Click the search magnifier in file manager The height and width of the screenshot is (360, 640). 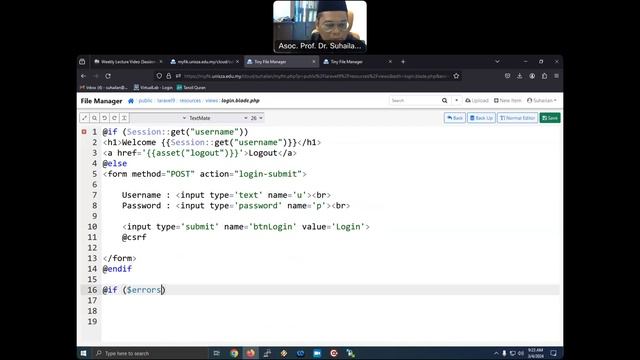tap(444, 100)
